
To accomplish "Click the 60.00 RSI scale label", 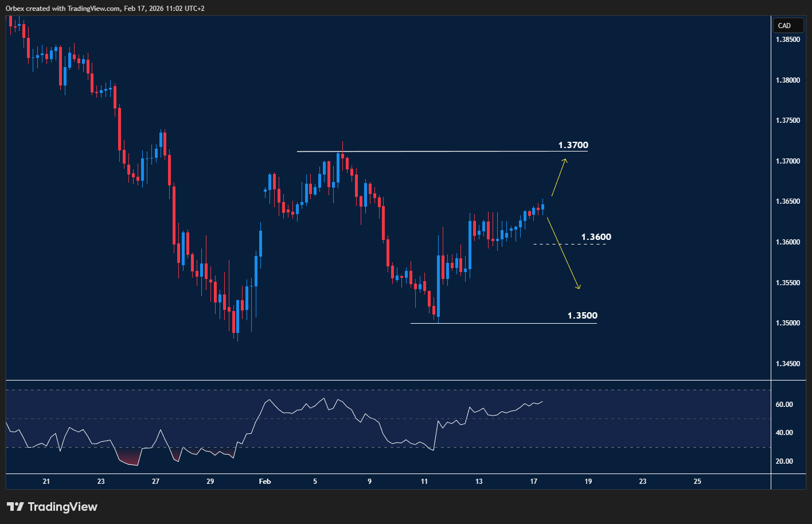I will (x=785, y=404).
